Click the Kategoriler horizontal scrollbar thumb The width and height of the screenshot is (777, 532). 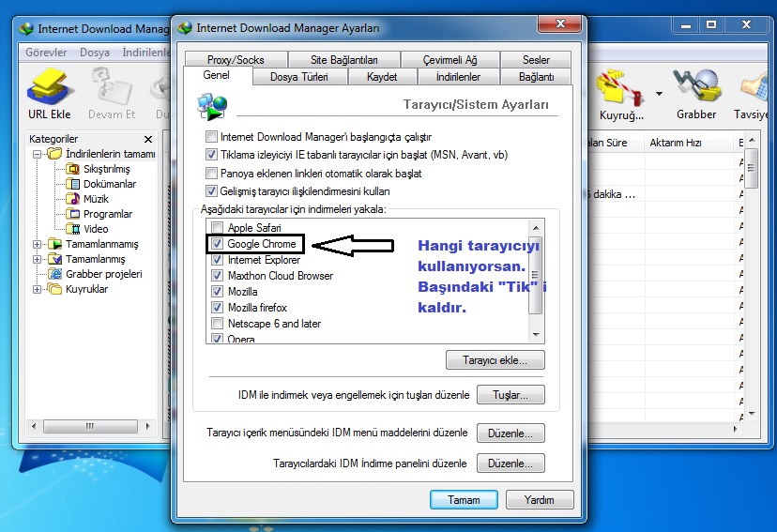90,426
